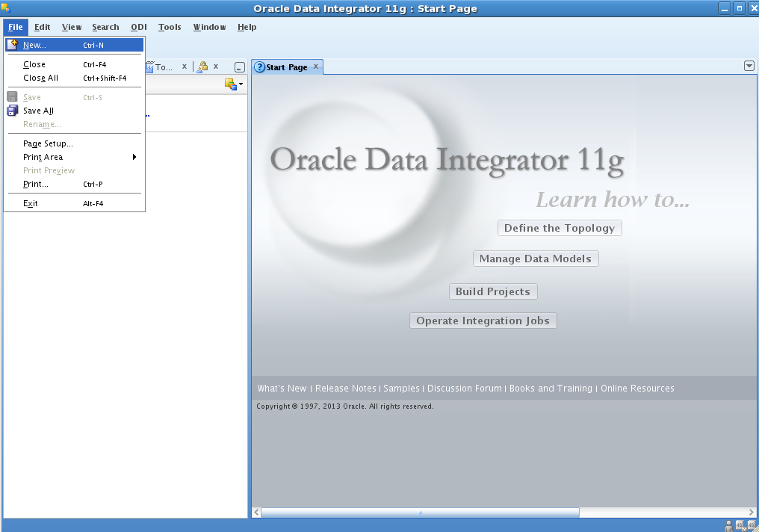Open the ODI menu

138,27
